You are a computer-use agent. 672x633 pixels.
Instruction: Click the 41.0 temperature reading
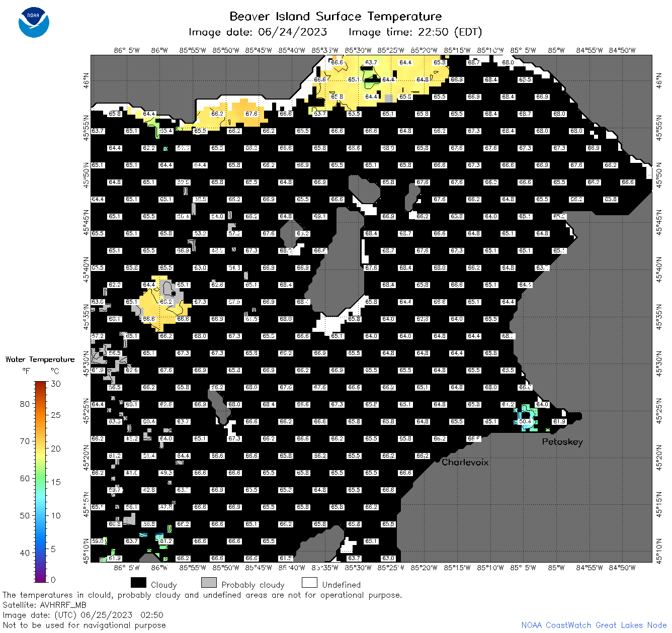(x=132, y=473)
